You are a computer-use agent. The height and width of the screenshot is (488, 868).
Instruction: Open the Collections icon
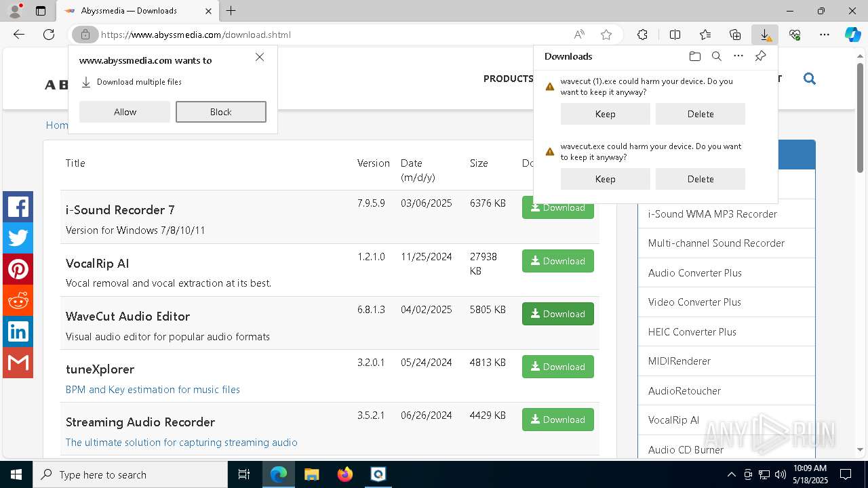(x=735, y=35)
